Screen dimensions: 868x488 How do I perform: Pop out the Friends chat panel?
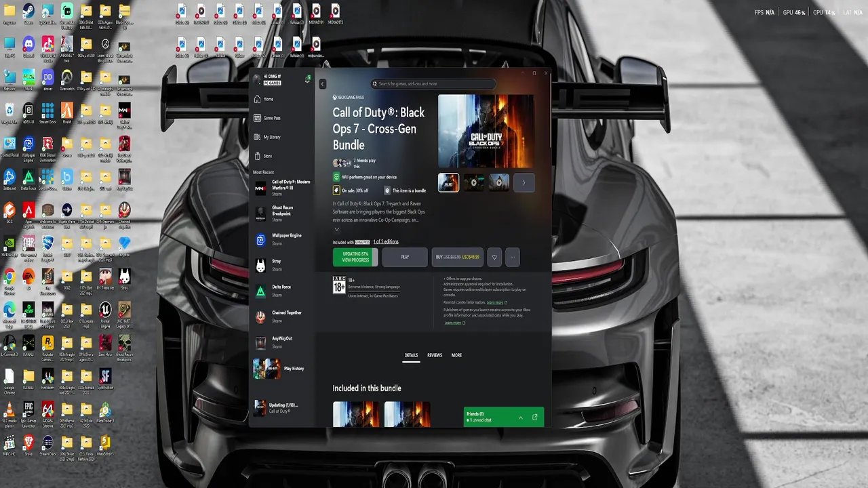pyautogui.click(x=534, y=417)
